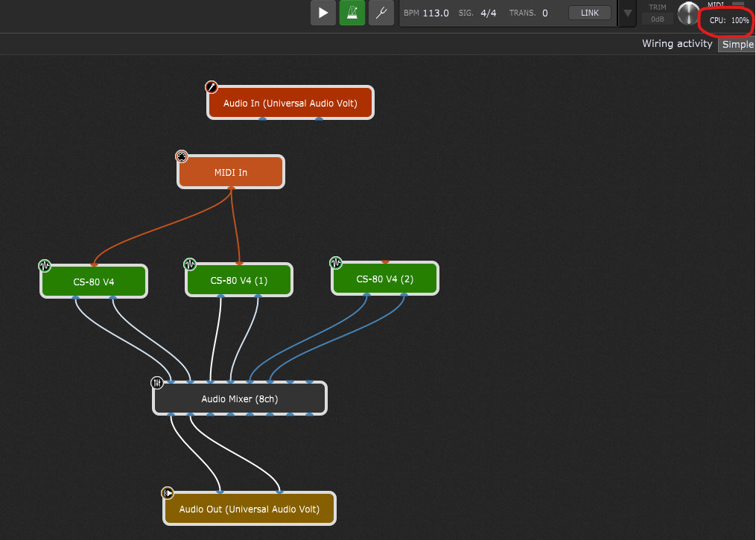This screenshot has height=540, width=756.
Task: Click unconnected MIDI input pin on CS-80 V4 (2)
Action: click(385, 261)
